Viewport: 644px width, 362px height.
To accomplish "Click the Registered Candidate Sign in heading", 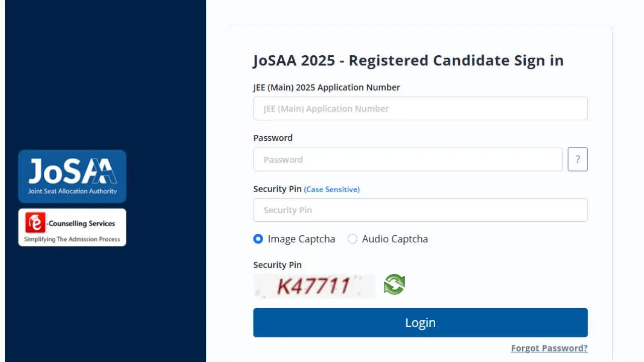I will pos(408,60).
